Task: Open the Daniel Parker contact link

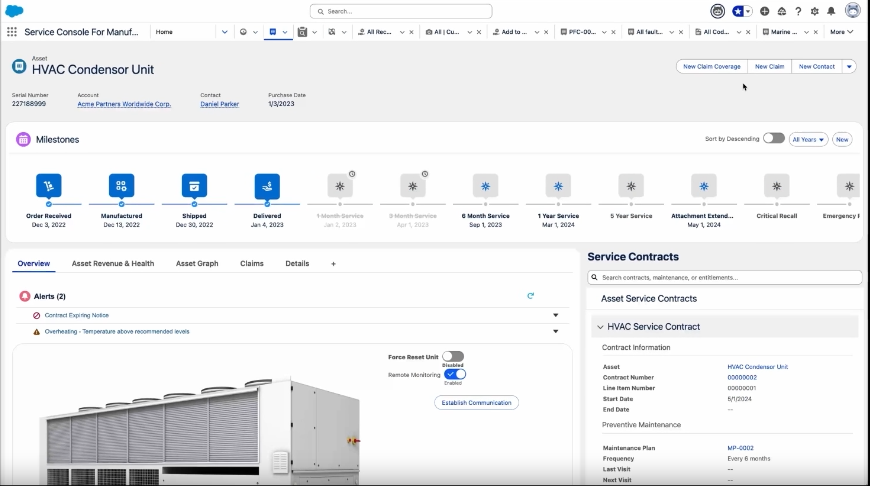Action: [x=220, y=104]
